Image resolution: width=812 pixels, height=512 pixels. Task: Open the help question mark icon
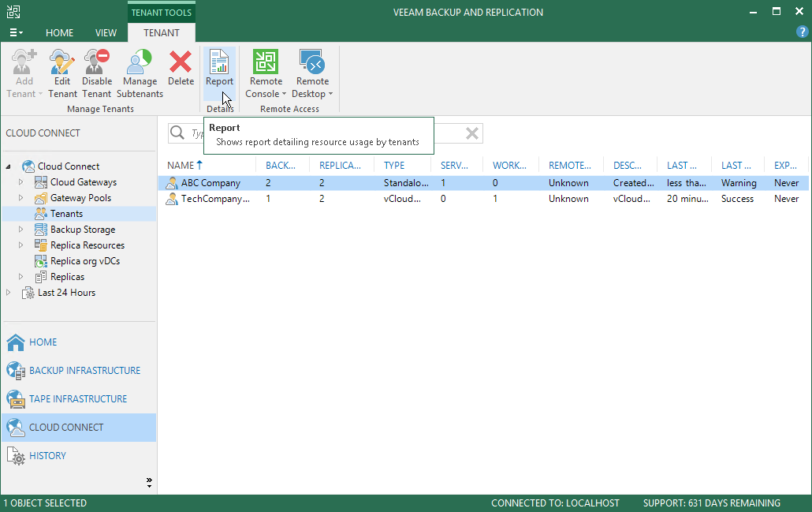[802, 32]
